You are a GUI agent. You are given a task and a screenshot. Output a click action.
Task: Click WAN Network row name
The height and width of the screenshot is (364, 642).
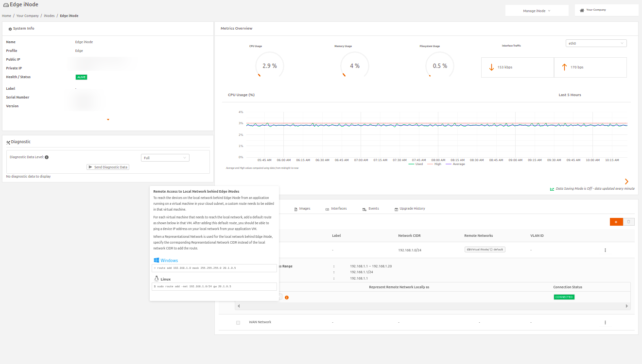click(x=260, y=322)
